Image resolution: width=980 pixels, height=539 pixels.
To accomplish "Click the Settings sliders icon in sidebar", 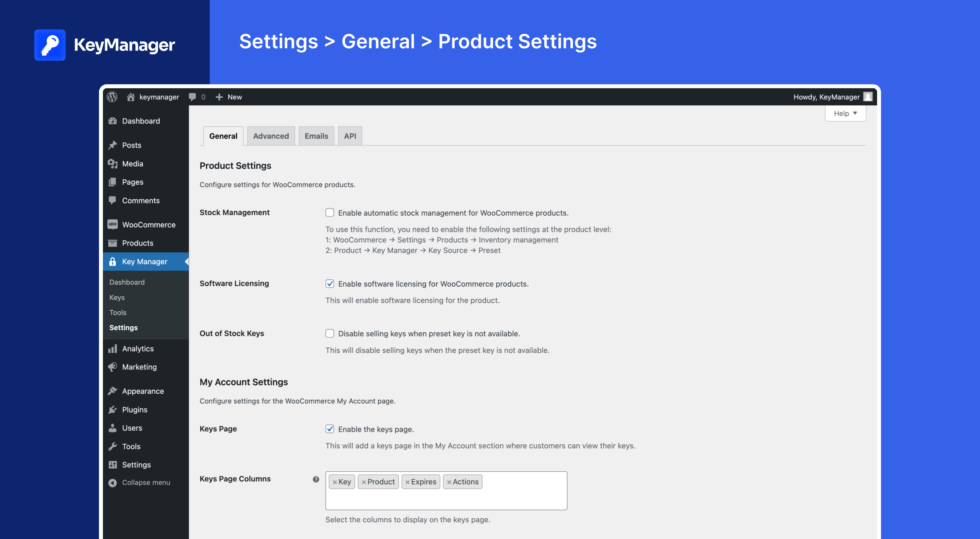I will pos(113,465).
